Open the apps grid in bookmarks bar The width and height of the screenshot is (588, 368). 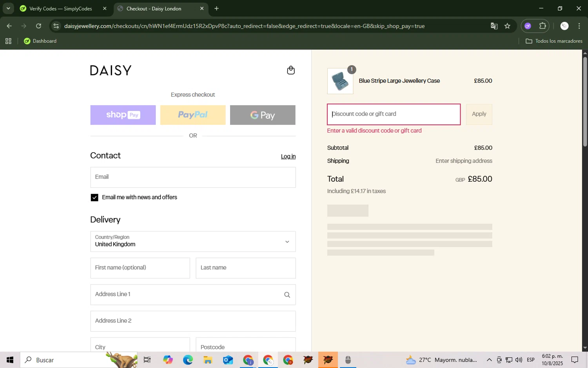coord(8,41)
